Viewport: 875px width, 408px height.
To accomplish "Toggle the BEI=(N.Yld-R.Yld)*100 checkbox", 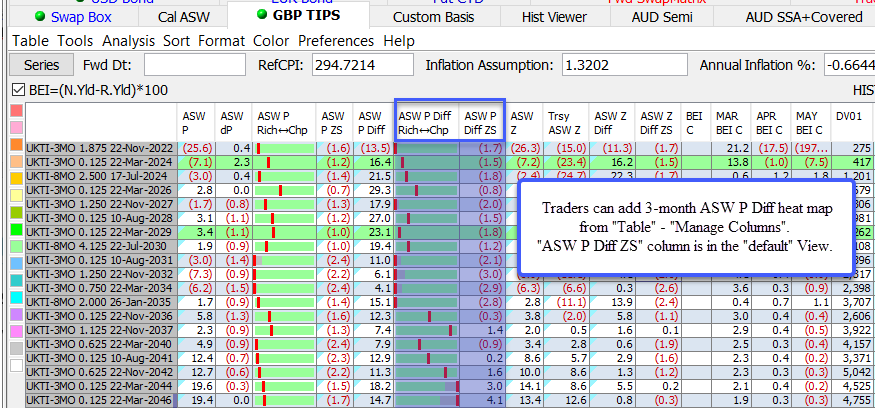I will 18,90.
